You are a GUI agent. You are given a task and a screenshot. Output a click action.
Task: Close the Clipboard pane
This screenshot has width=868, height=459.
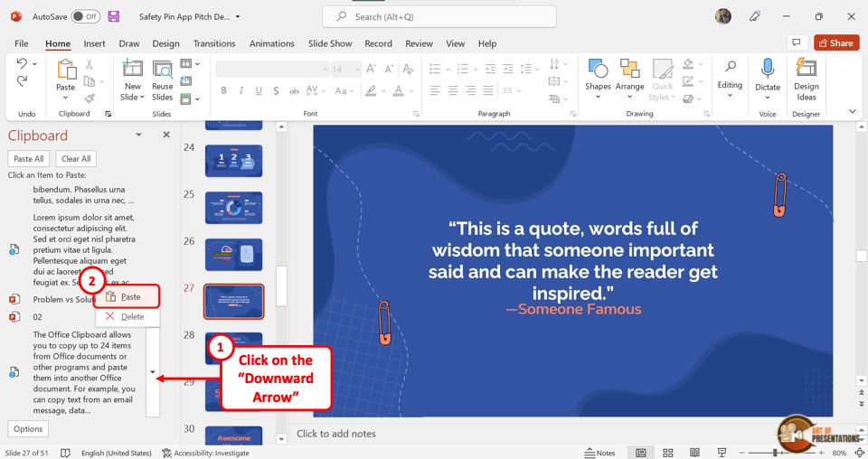[x=166, y=135]
